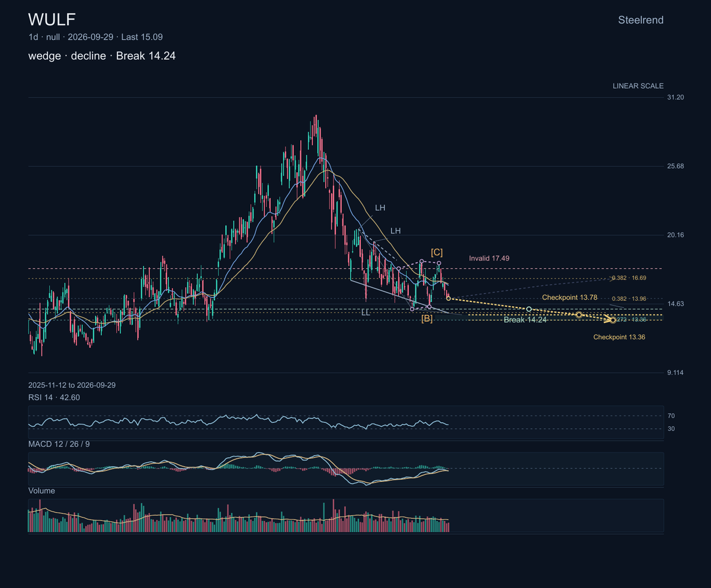The image size is (711, 588).
Task: Select the 31.20 price axis label
Action: (x=676, y=97)
